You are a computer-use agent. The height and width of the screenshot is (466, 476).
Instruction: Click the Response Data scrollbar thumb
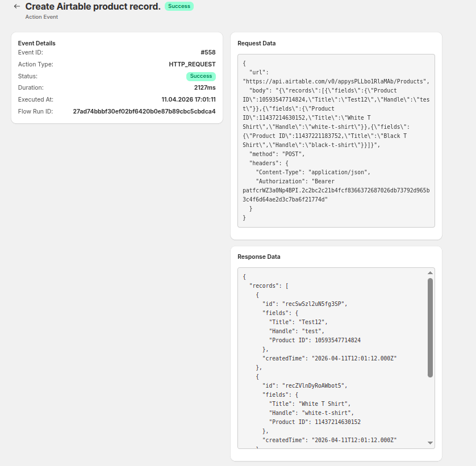(x=430, y=326)
